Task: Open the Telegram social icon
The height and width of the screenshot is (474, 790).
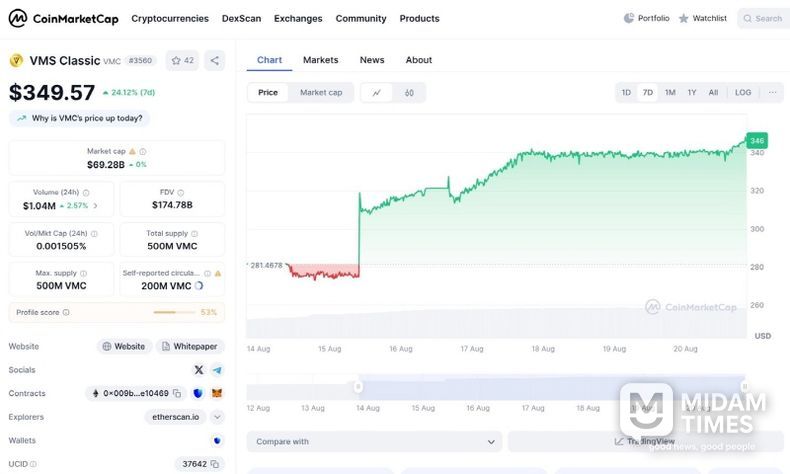Action: (217, 370)
